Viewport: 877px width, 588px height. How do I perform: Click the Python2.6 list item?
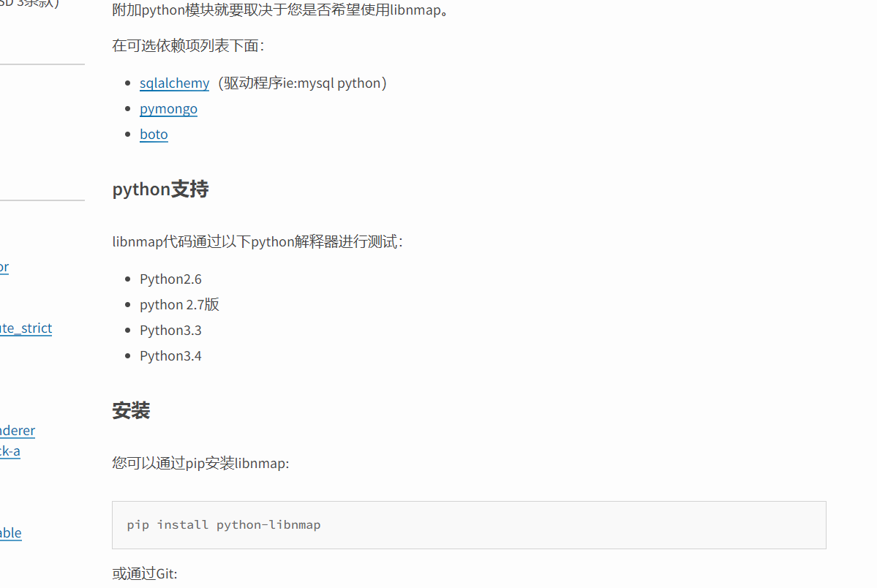coord(170,279)
